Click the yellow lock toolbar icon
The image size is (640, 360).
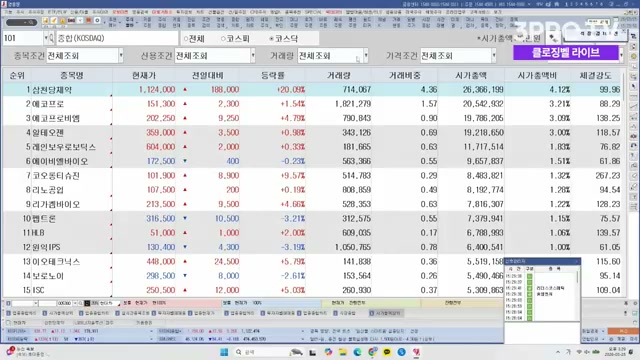(x=62, y=21)
